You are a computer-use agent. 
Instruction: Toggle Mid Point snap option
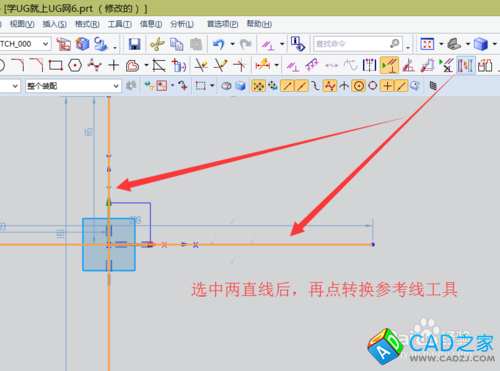(x=301, y=86)
